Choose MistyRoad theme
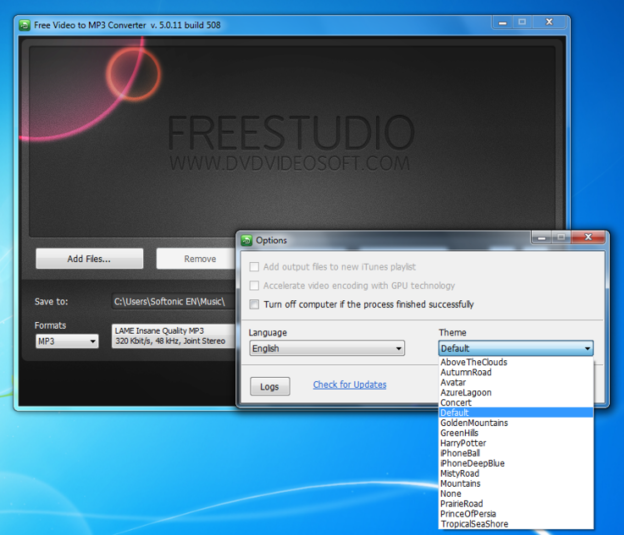This screenshot has height=535, width=624. [516, 474]
